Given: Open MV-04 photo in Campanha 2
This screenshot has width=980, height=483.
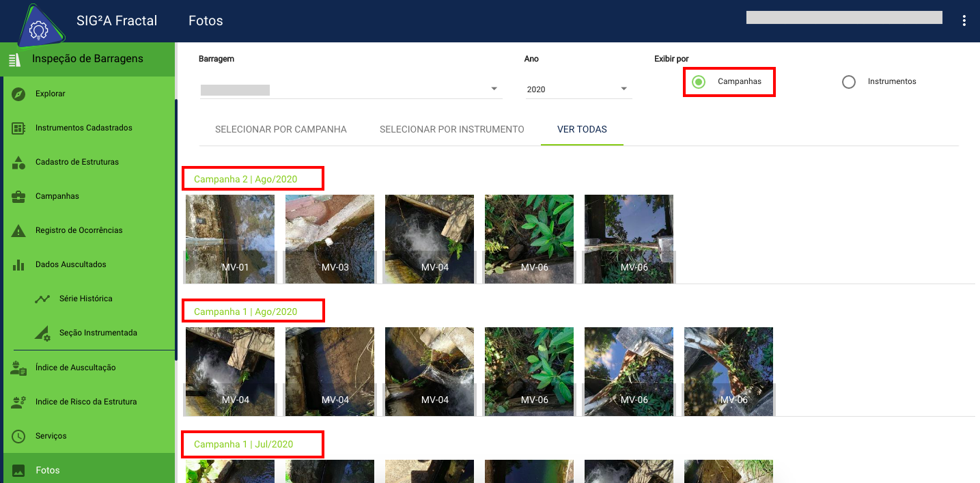Looking at the screenshot, I should (x=430, y=239).
